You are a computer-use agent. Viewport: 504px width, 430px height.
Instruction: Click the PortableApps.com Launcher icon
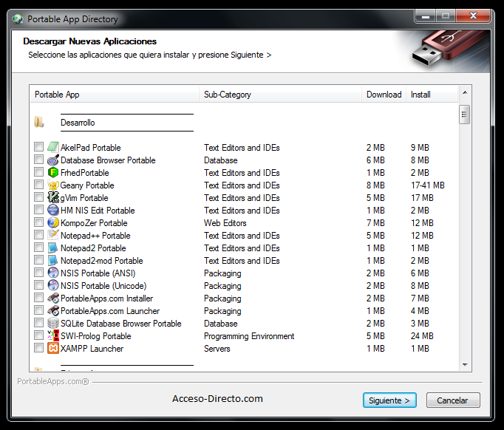click(x=53, y=310)
